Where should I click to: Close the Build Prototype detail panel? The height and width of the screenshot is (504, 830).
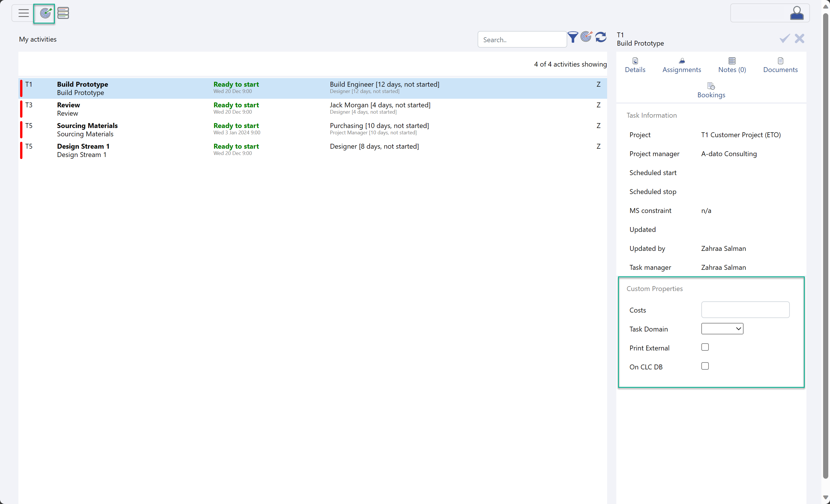tap(799, 38)
